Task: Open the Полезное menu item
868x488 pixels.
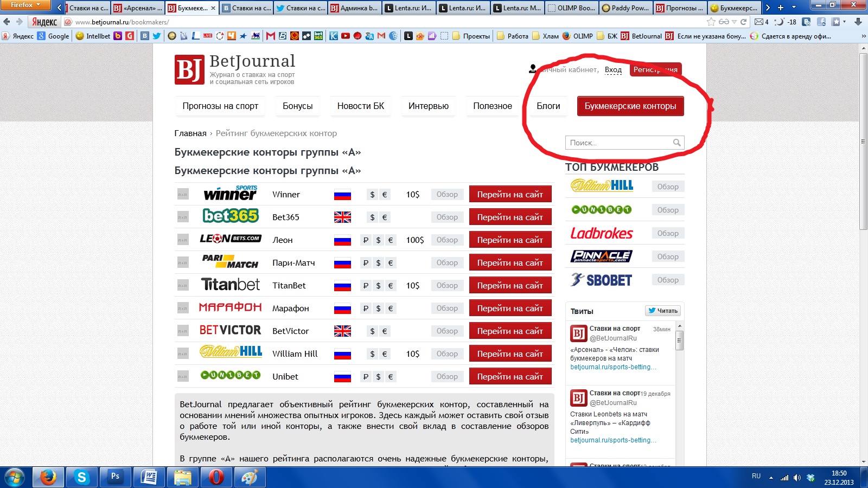Action: (493, 106)
